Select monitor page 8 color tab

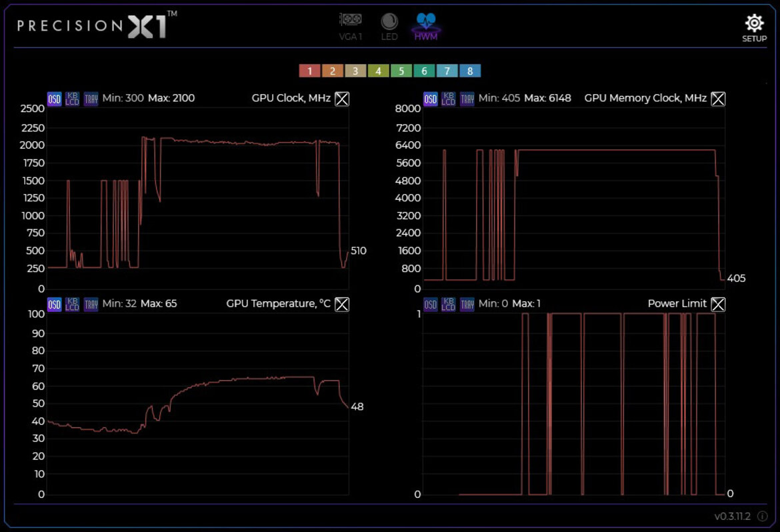tap(469, 71)
